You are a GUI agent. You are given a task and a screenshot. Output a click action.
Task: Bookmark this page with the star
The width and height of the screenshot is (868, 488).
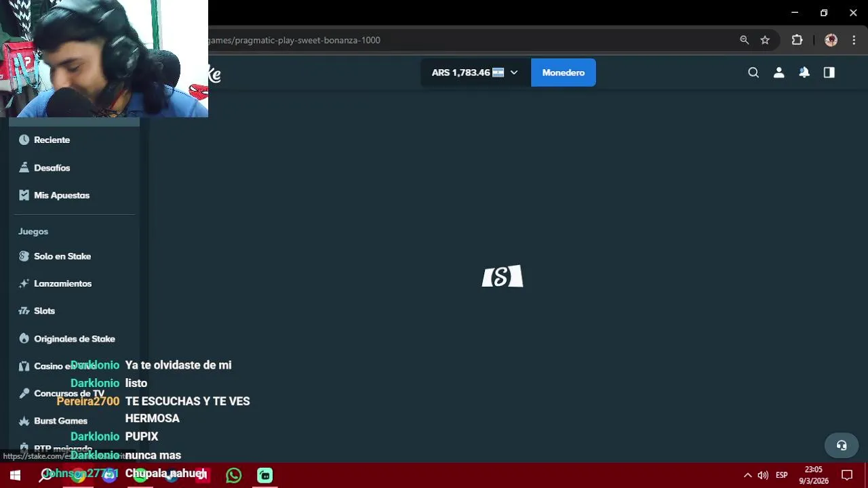click(765, 40)
